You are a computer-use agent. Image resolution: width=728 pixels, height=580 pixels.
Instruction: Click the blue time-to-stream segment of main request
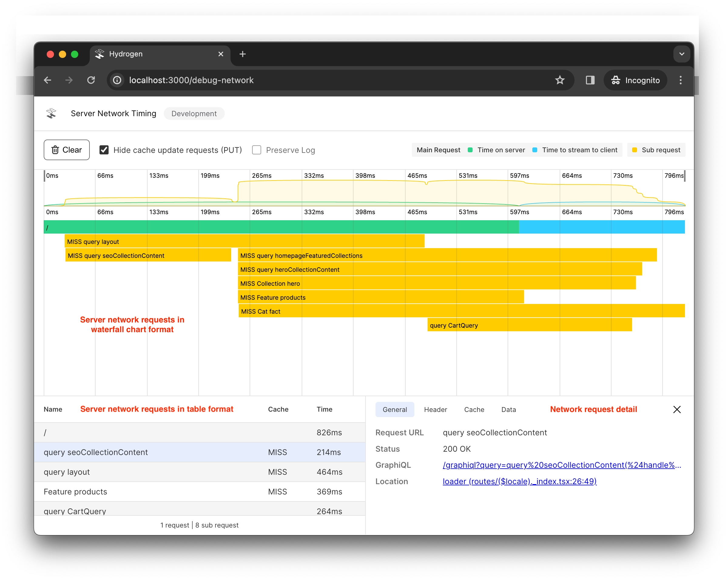tap(602, 227)
